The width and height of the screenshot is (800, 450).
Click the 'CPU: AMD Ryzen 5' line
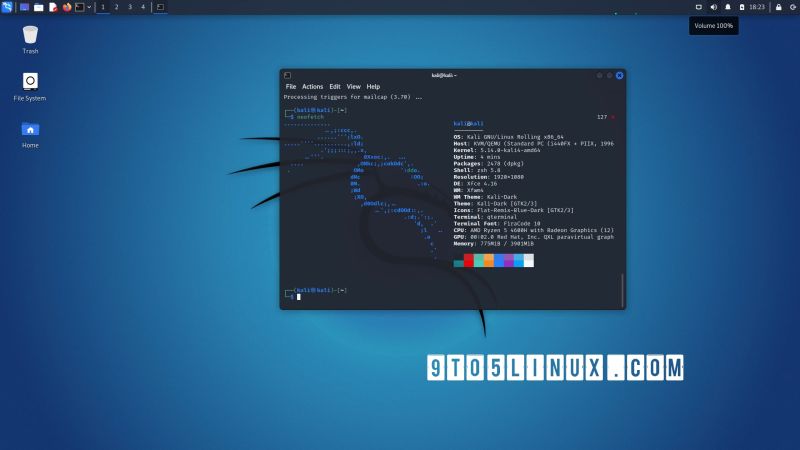534,230
